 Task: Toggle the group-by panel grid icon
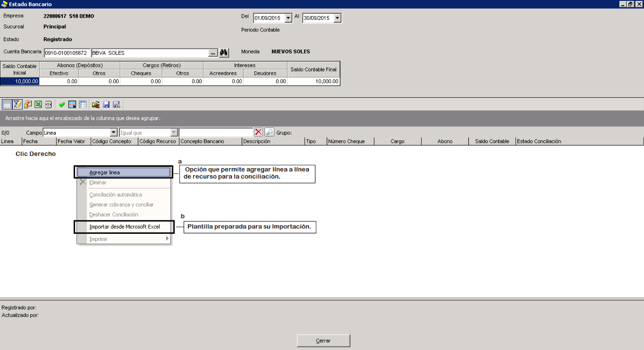tap(7, 104)
